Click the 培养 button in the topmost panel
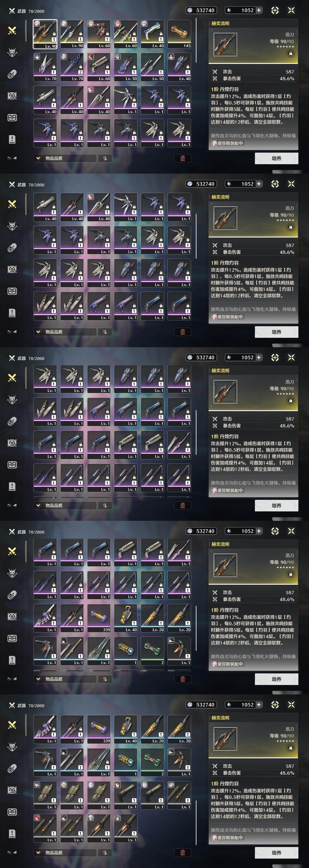Screen dimensions: 309x868 click(x=276, y=158)
